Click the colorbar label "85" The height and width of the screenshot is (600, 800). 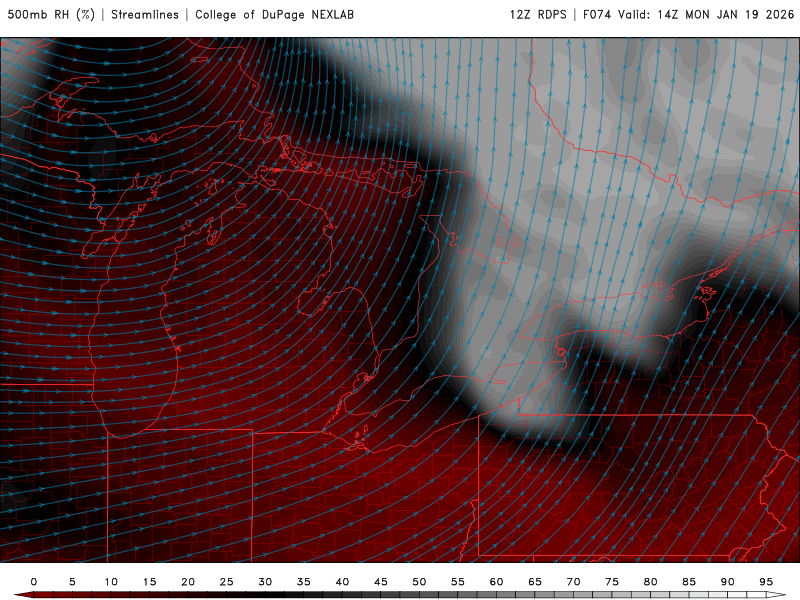689,582
